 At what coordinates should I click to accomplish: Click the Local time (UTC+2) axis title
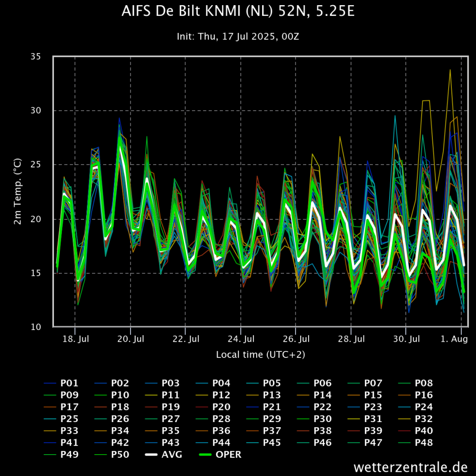point(260,355)
